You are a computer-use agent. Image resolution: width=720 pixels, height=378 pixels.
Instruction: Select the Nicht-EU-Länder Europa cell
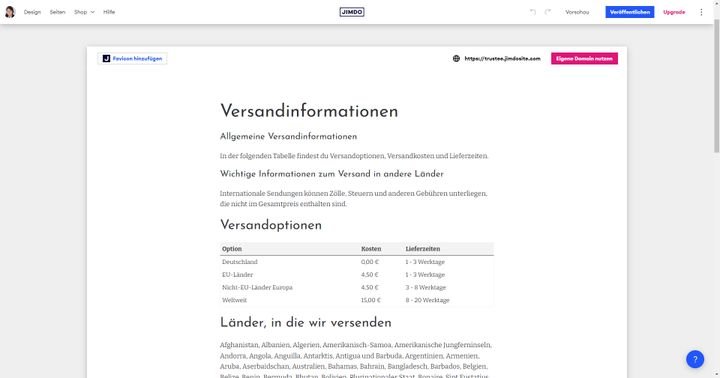257,288
